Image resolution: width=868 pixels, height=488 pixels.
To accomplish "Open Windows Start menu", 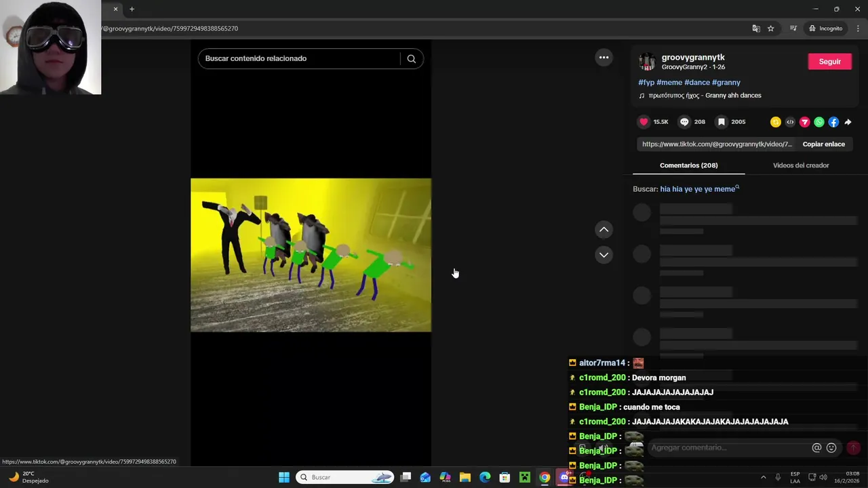I will (x=284, y=477).
